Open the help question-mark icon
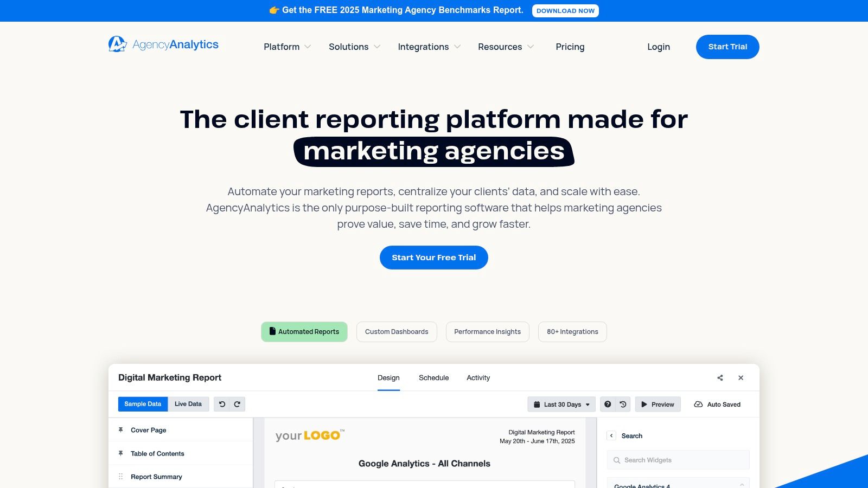The image size is (868, 488). pos(608,404)
